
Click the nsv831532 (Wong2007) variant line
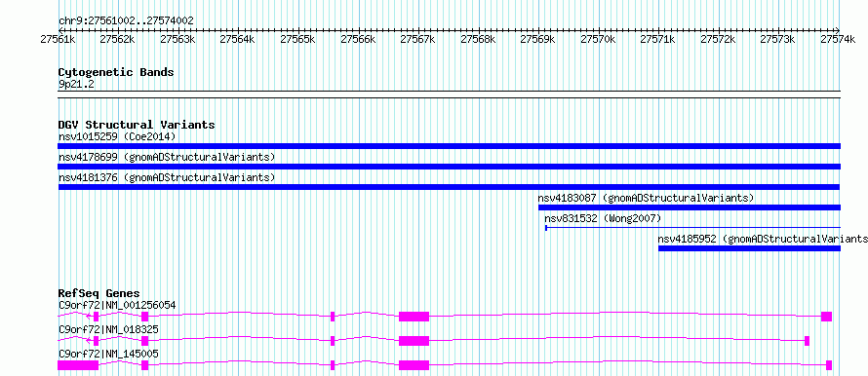(692, 227)
